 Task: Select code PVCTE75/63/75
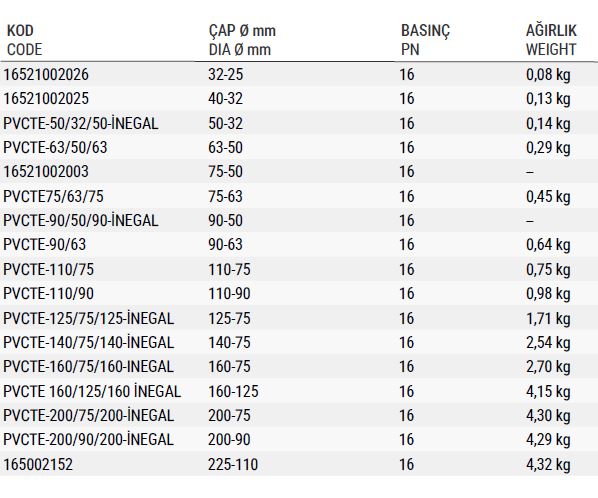pyautogui.click(x=53, y=196)
